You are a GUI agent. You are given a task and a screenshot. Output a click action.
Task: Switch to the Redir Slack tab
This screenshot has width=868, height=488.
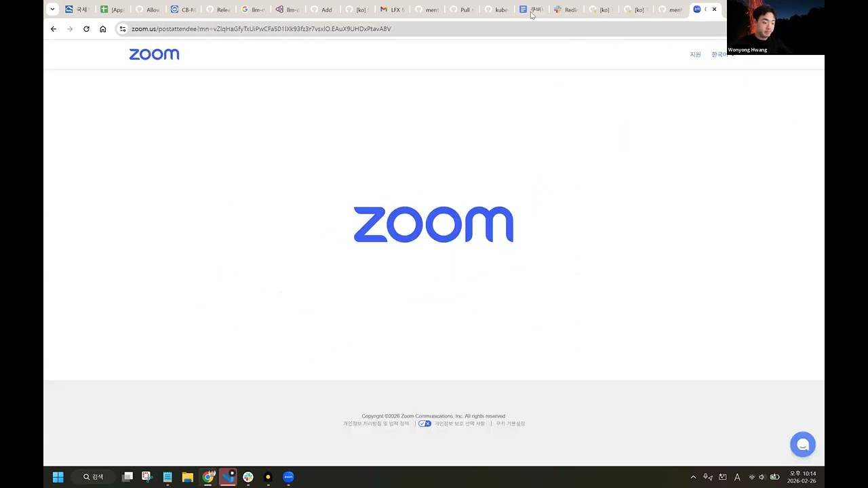(567, 9)
